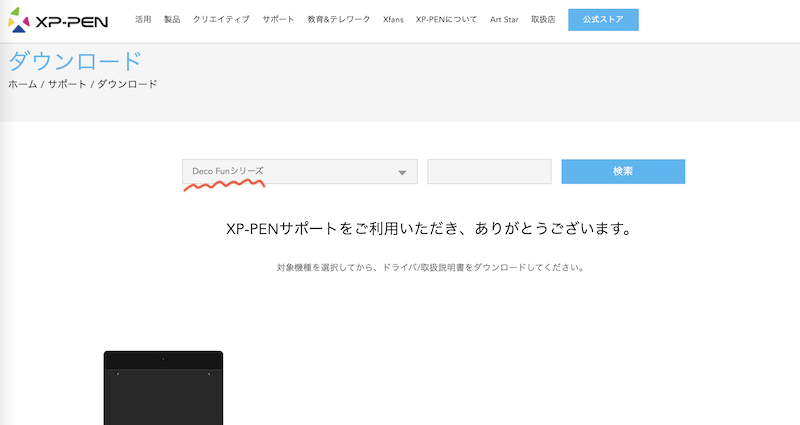Focus the empty search text field
Screen dimensions: 800x425
point(489,172)
